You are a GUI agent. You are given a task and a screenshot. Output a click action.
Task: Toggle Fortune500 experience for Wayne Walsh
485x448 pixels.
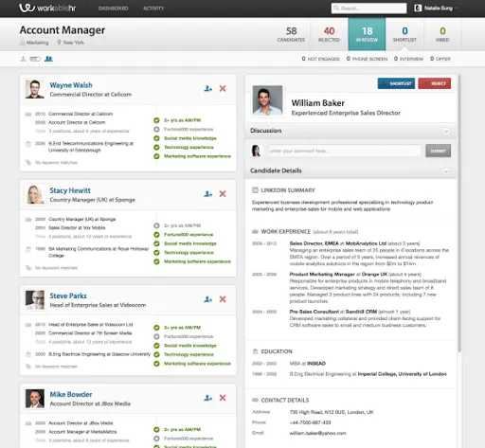pyautogui.click(x=156, y=129)
